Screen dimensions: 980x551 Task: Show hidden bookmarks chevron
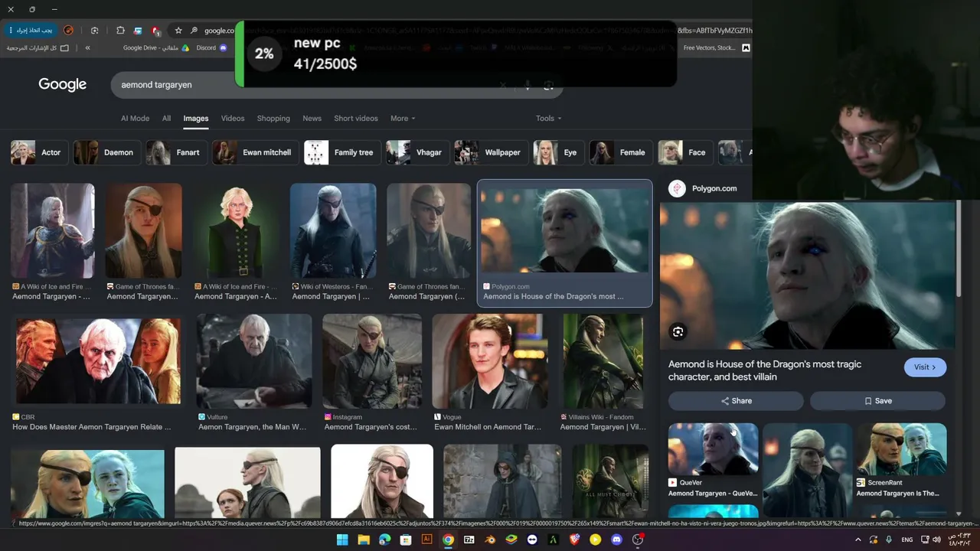coord(87,47)
